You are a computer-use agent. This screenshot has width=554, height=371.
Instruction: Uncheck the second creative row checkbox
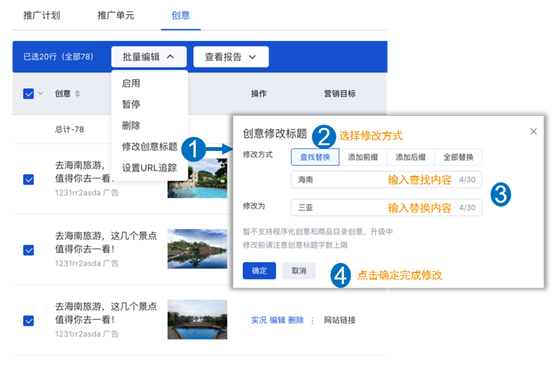point(28,250)
